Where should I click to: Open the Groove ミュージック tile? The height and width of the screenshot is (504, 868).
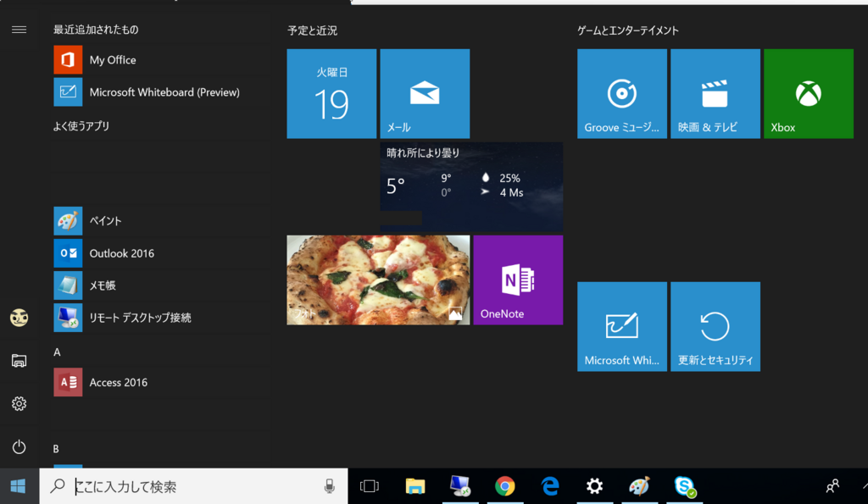[622, 93]
